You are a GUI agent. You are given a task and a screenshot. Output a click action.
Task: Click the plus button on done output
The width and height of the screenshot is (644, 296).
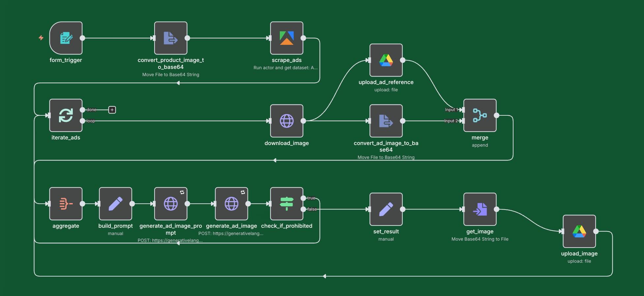click(x=112, y=110)
